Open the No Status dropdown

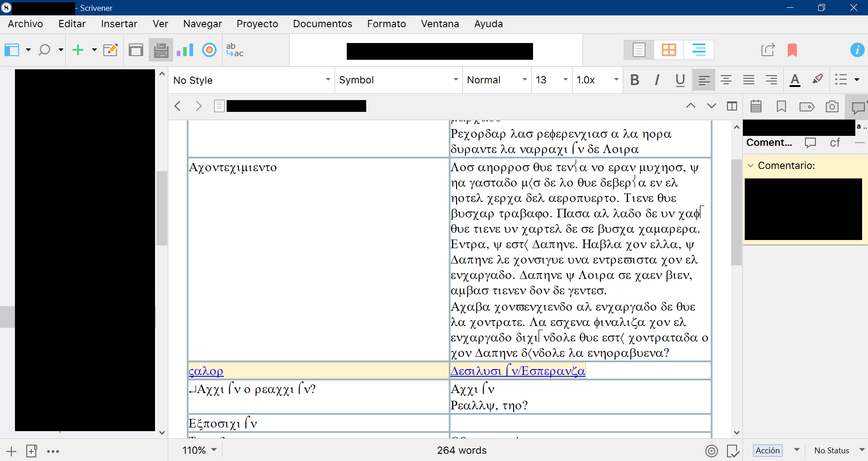tap(839, 451)
